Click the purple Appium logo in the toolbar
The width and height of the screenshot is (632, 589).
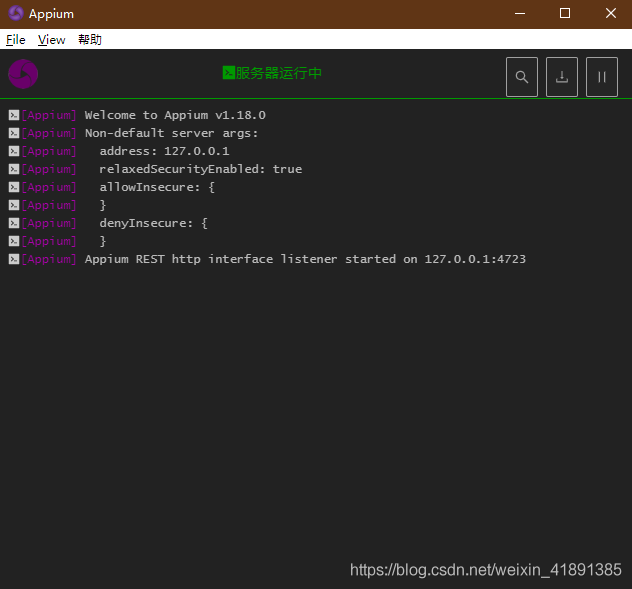23,74
